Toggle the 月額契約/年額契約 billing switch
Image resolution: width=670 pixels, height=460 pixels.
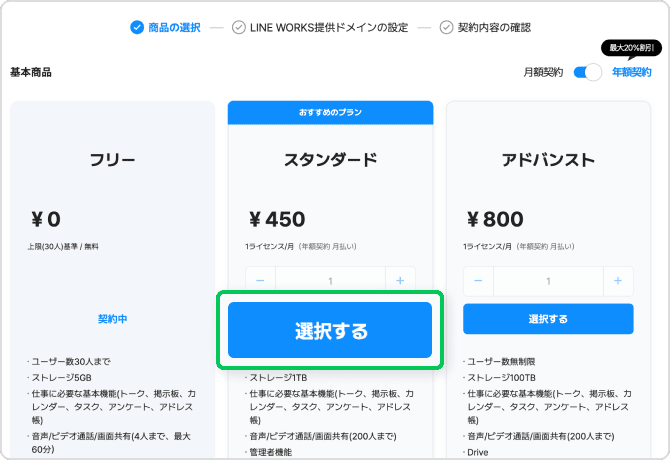coord(588,72)
